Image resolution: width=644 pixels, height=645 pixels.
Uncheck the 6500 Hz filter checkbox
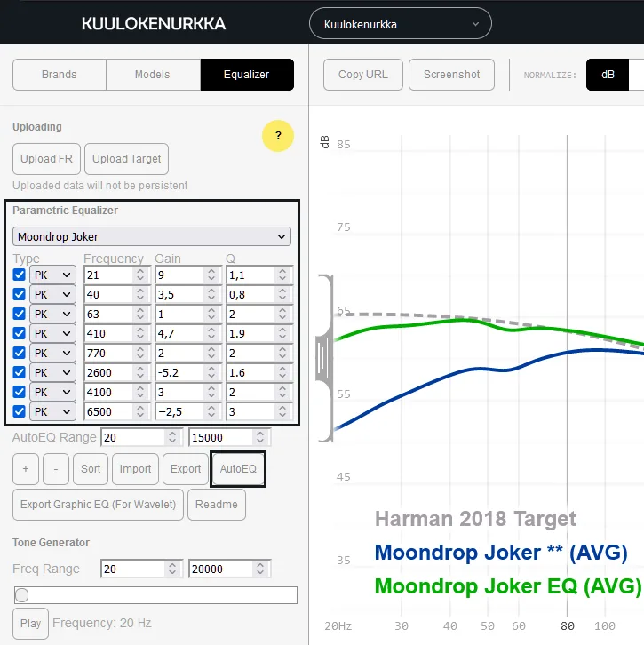(x=19, y=411)
